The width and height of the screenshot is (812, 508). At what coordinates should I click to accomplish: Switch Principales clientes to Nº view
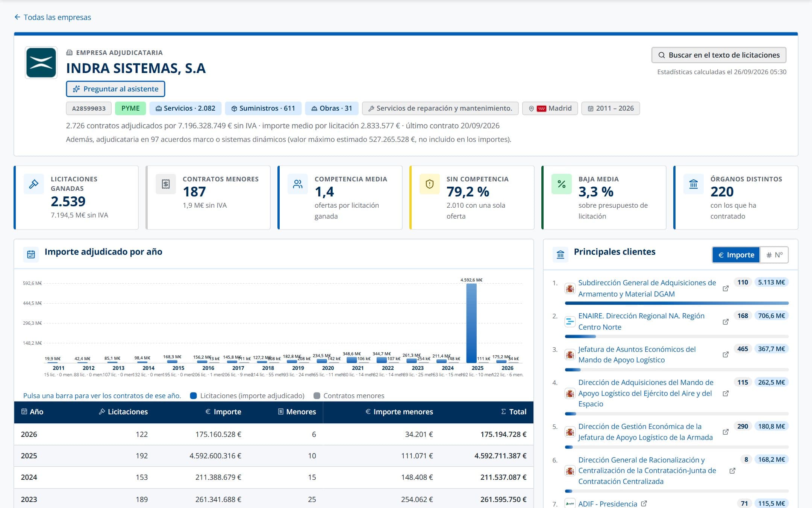pos(774,255)
